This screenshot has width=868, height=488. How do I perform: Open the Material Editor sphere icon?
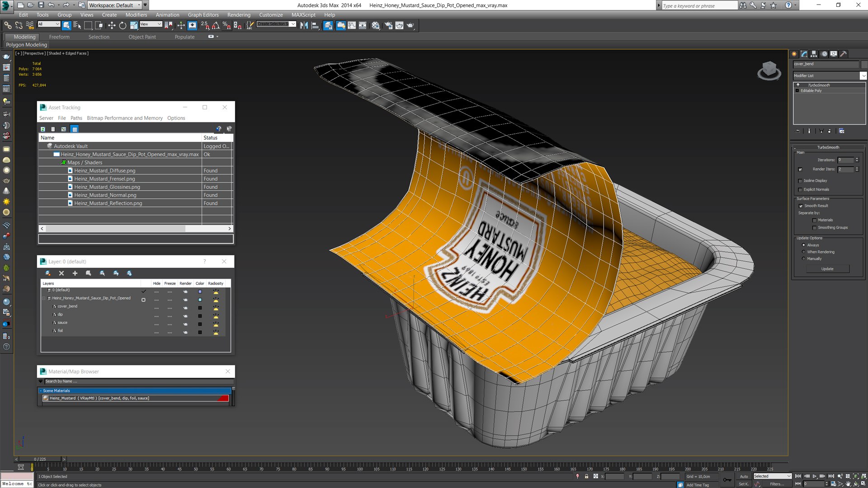point(376,26)
